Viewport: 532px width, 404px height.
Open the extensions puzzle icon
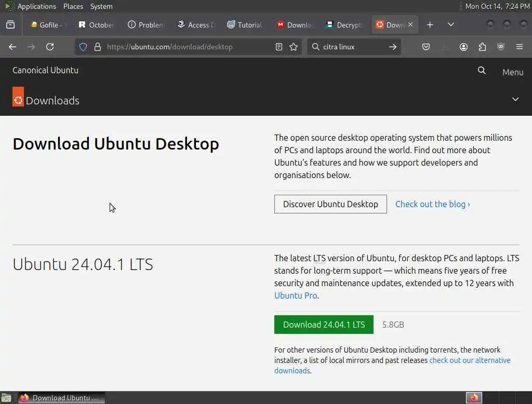coord(482,47)
